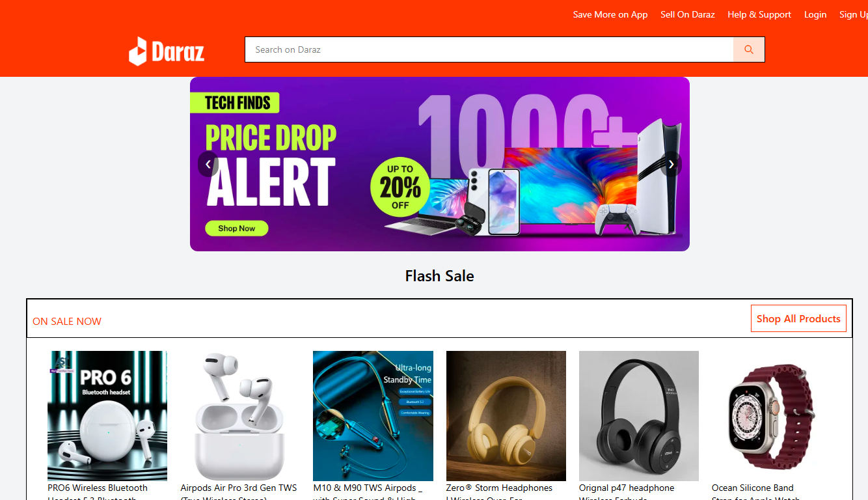Open Zero Storm Headphones product image

[506, 416]
